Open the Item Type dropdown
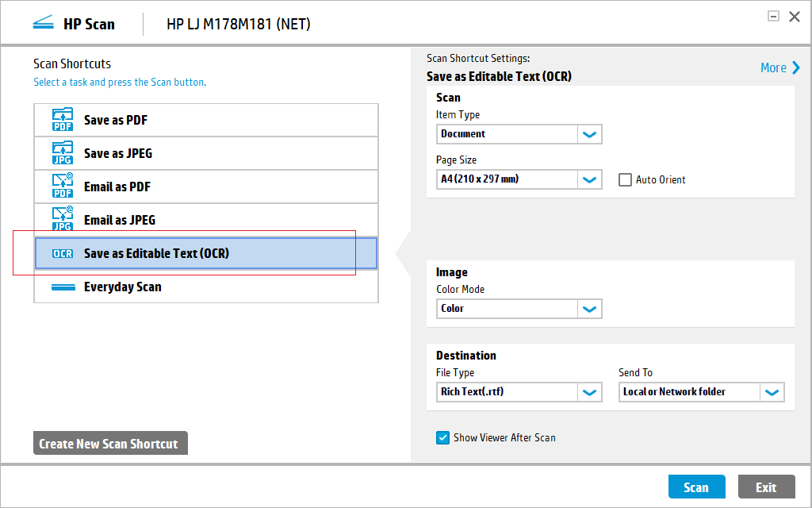Screen dimensions: 812x508 point(589,134)
